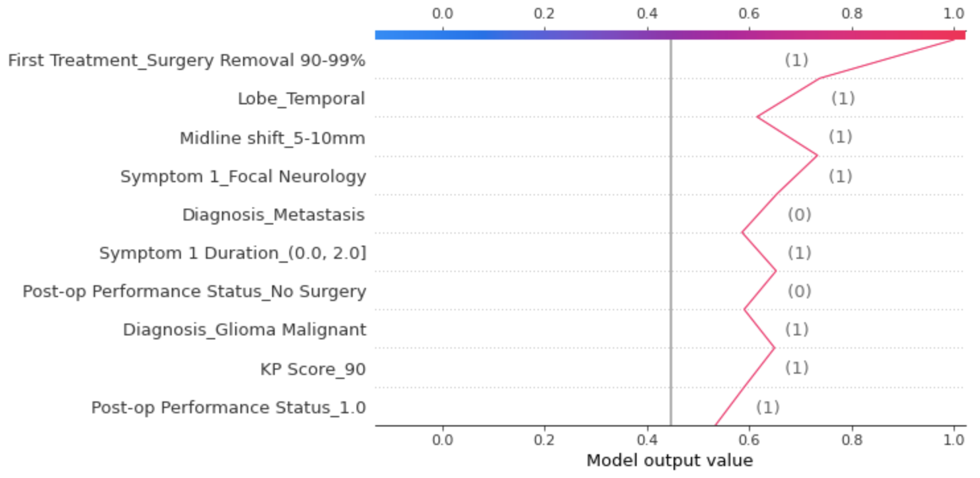The height and width of the screenshot is (478, 980).
Task: Click the 0.8 tick on the top axis
Action: [x=852, y=13]
